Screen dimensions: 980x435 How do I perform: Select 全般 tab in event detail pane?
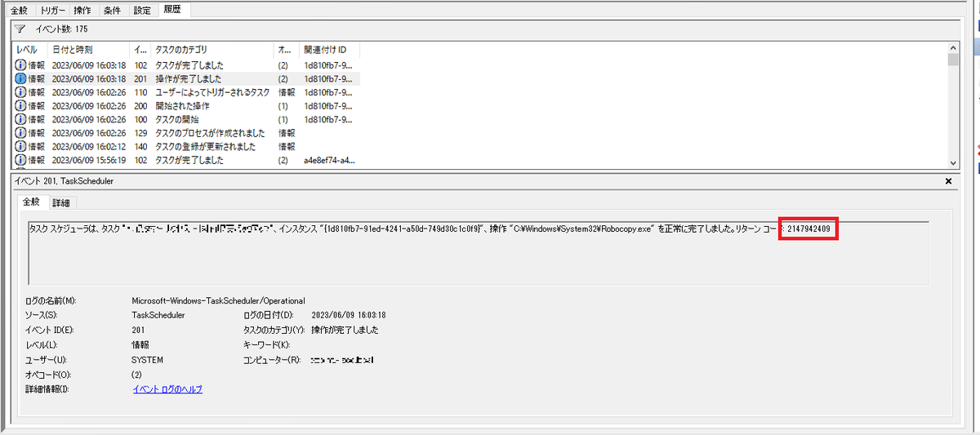(31, 202)
